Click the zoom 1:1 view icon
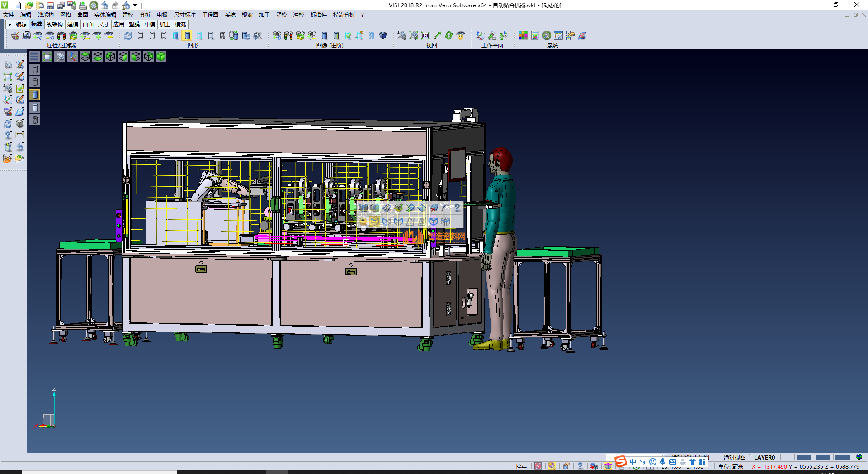Viewport: 868px width, 474px height. (425, 35)
